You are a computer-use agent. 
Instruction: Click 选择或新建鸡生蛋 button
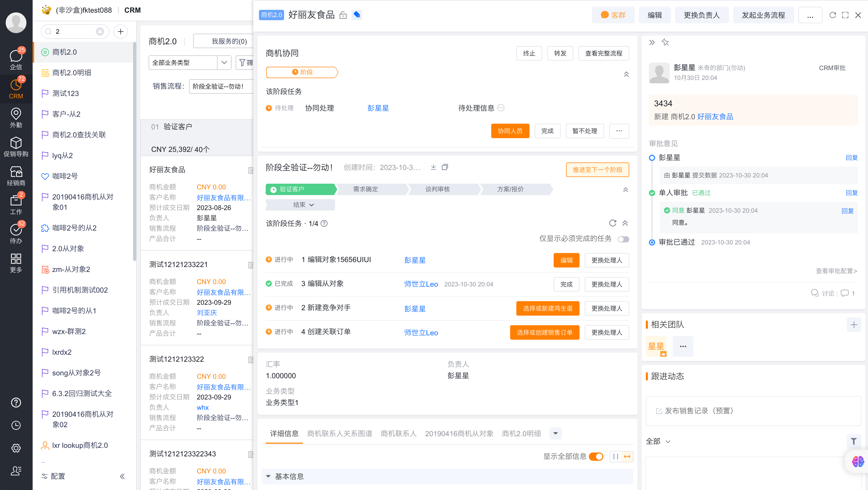[548, 308]
